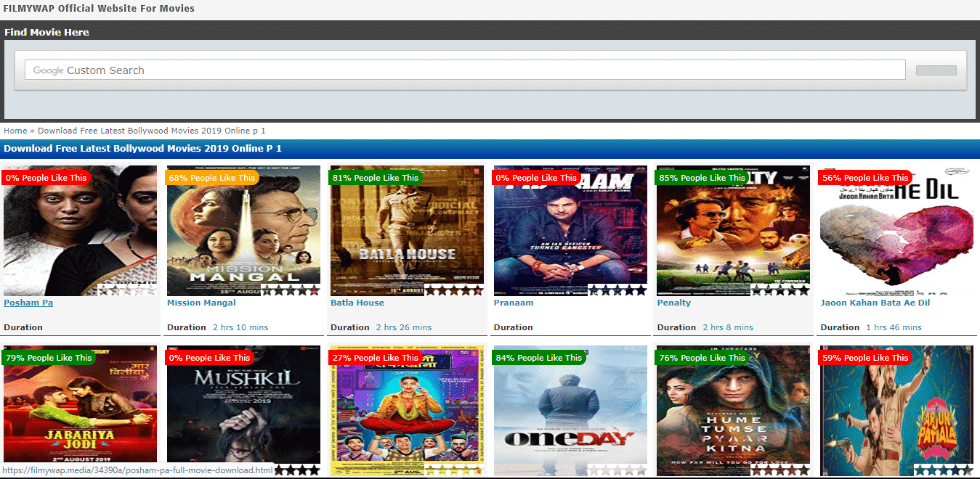Click the star rating on Pranaam poster

click(617, 290)
